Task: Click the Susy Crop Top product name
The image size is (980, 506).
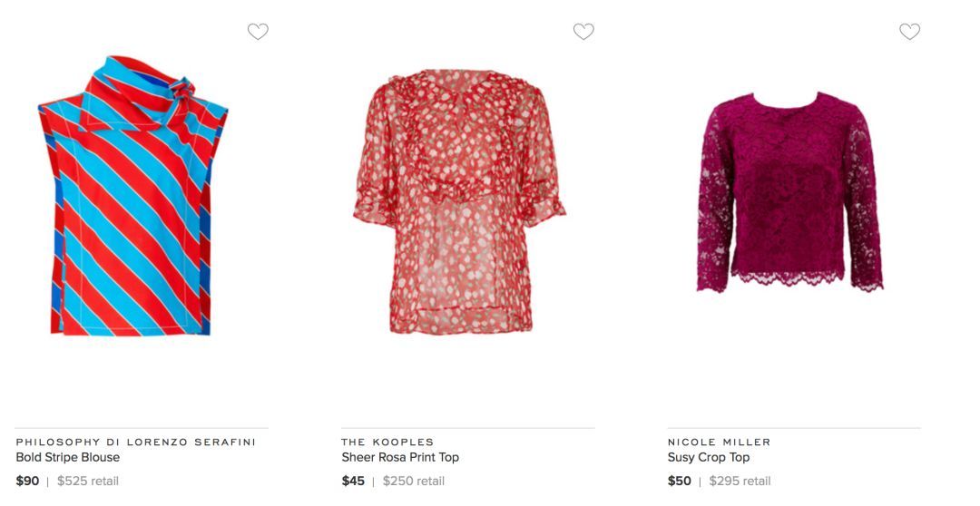Action: click(709, 457)
